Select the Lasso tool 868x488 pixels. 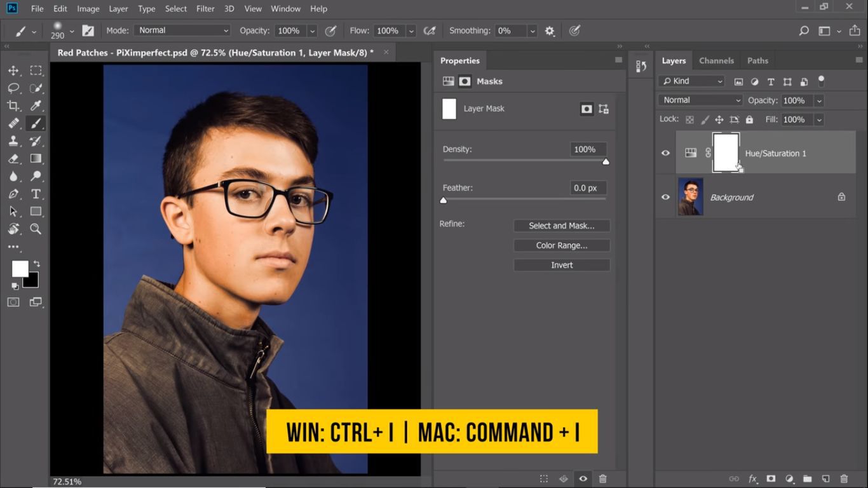click(x=13, y=88)
